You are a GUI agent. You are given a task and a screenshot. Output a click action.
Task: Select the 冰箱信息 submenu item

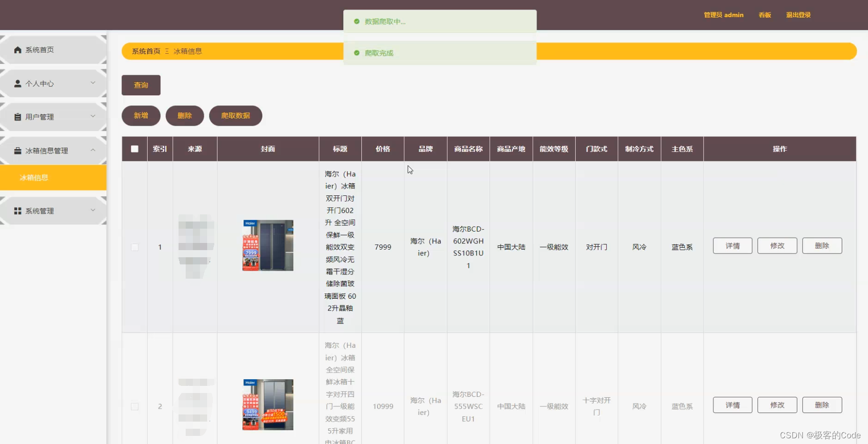[x=53, y=178]
